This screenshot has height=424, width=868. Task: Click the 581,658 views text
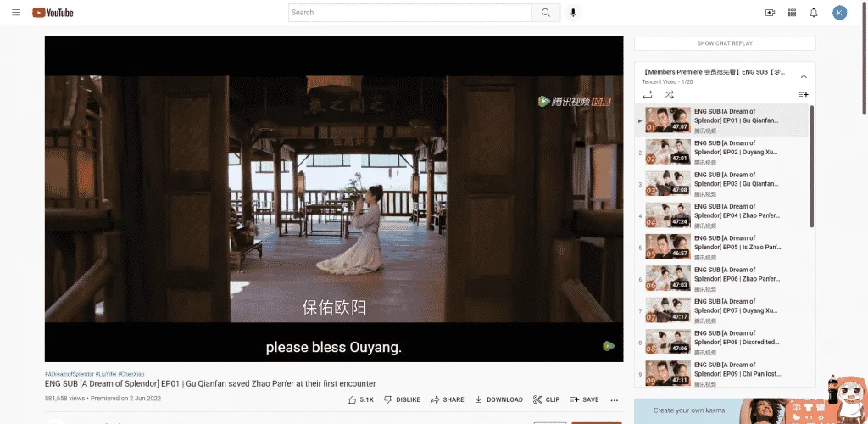point(65,399)
